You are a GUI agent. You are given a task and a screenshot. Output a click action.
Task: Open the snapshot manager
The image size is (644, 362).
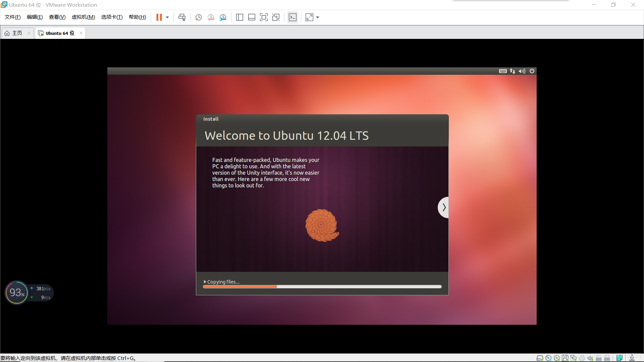click(223, 17)
